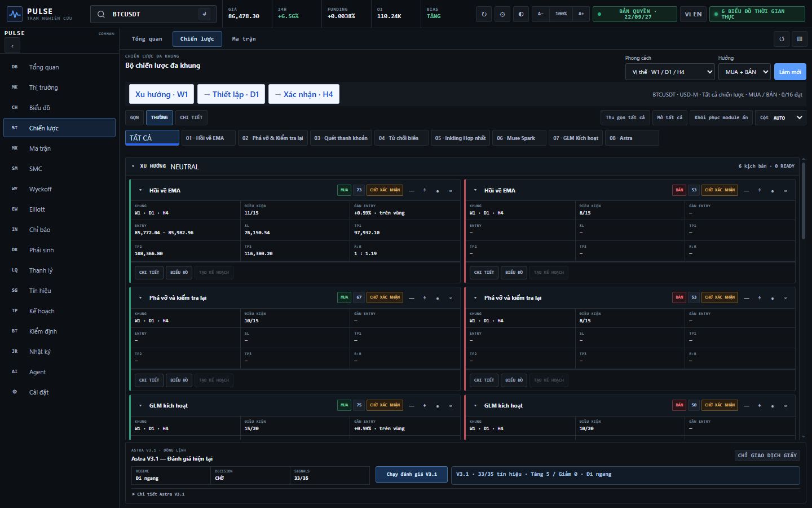Click Mở tất cả button
812x508 pixels.
(669, 117)
